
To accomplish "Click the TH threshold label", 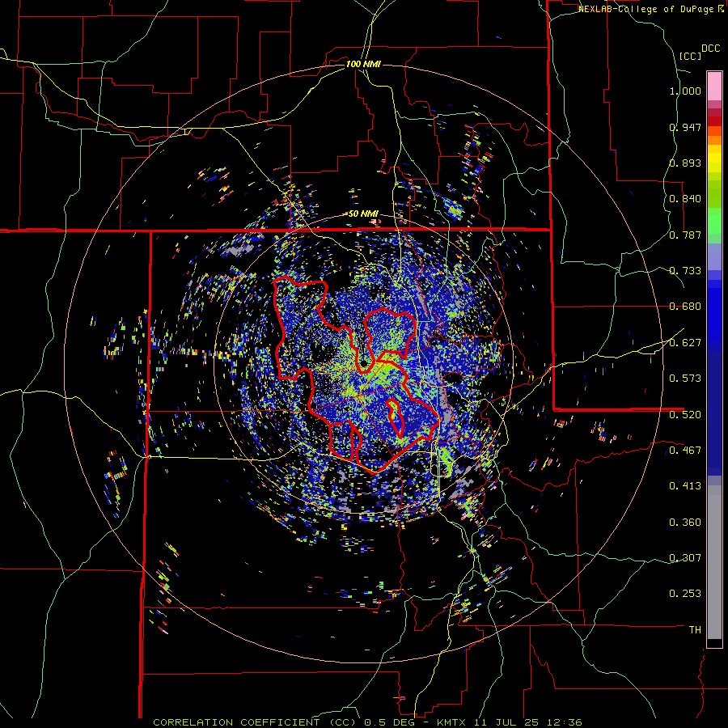I will coord(695,630).
